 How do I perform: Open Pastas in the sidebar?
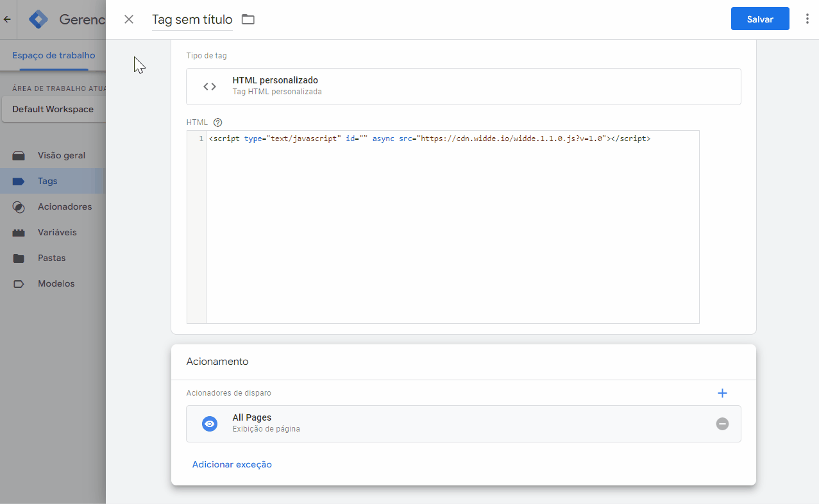[53, 258]
